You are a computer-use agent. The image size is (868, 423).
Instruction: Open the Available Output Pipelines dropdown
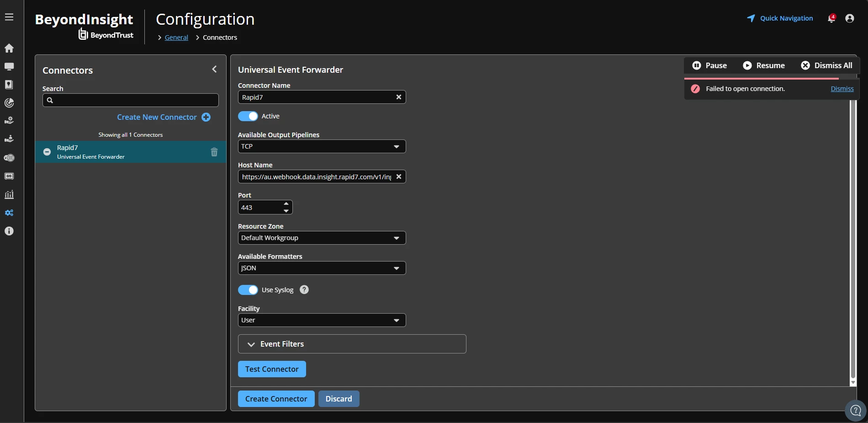322,146
